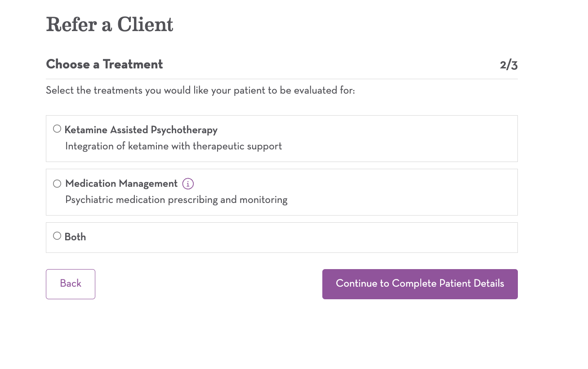Screen dimensions: 588x369
Task: Click the ketamine with therapeutic support description
Action: pos(174,146)
